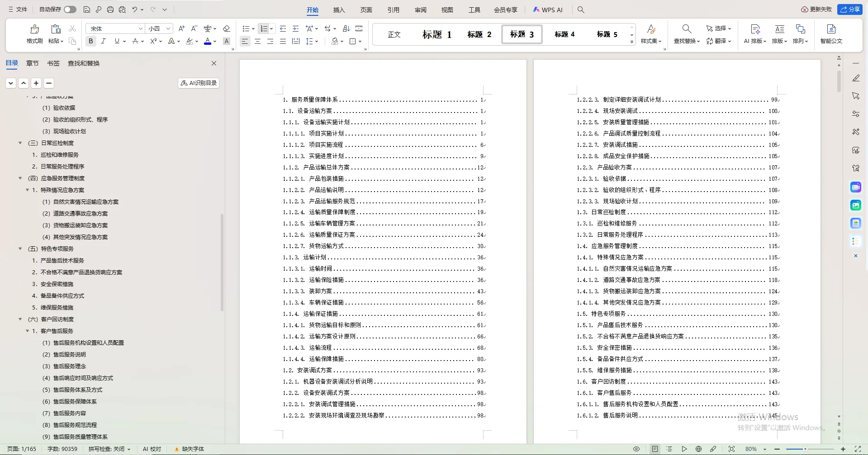
Task: Click the zoom slider in the status bar
Action: coord(810,449)
